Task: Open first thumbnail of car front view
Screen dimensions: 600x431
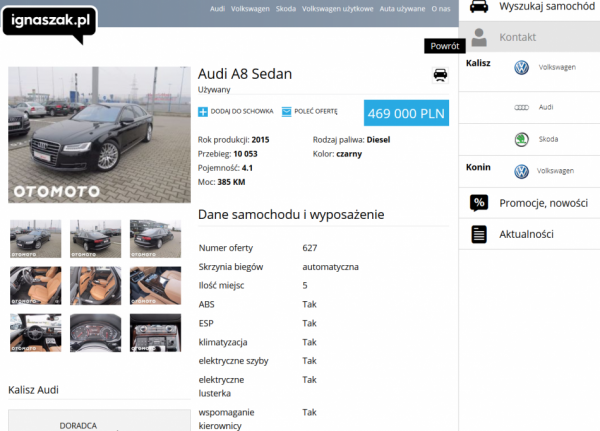Action: pos(36,238)
